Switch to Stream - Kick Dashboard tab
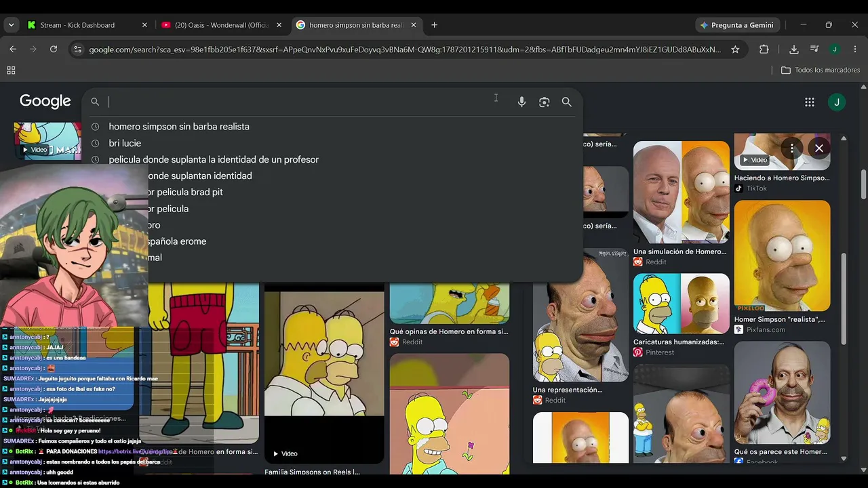868x488 pixels. tap(87, 25)
